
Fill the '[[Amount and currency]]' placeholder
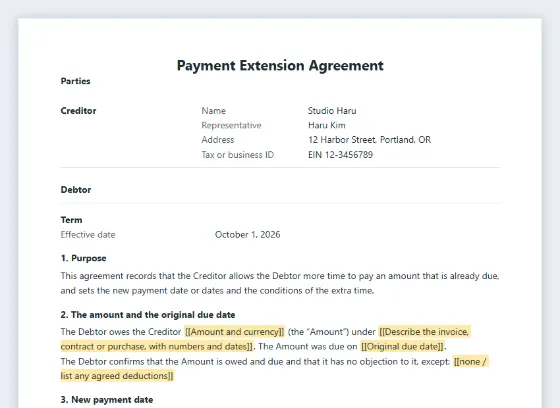click(235, 332)
